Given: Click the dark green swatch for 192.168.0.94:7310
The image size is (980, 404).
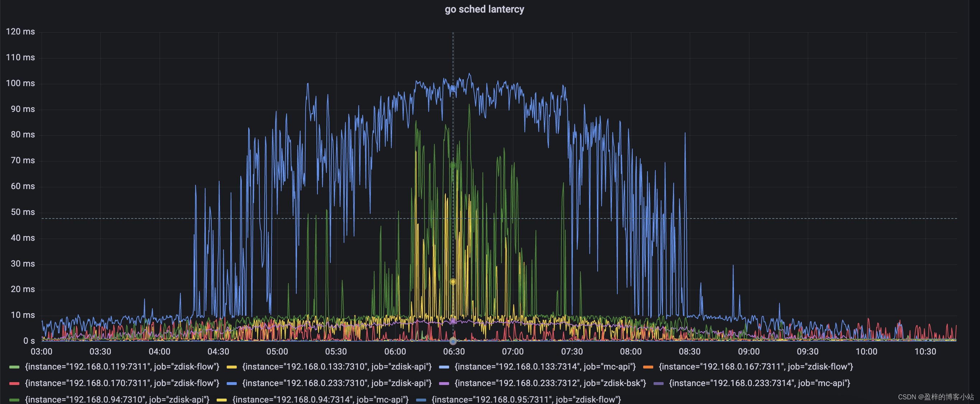Looking at the screenshot, I should (14, 400).
